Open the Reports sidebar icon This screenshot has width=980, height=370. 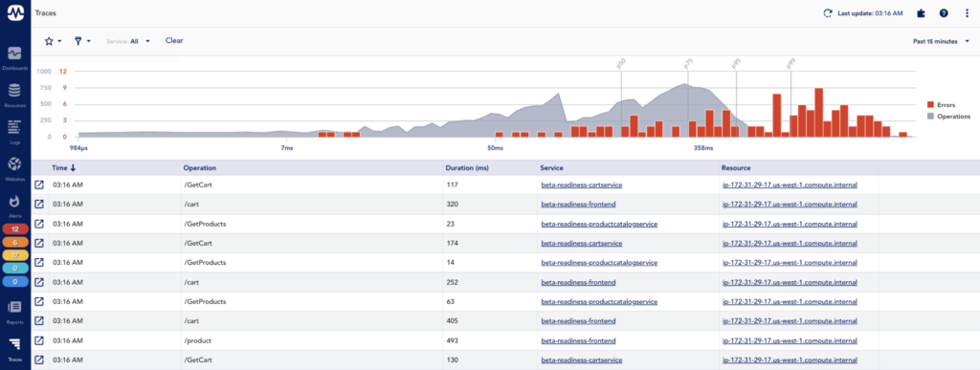[x=14, y=307]
